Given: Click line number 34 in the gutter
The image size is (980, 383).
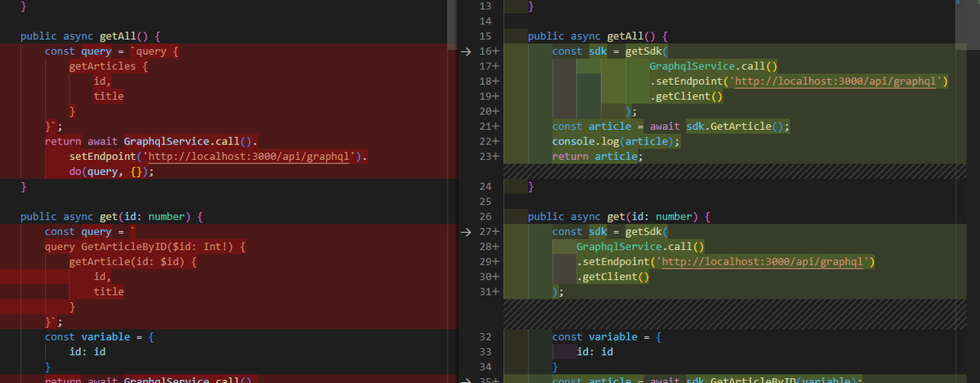Looking at the screenshot, I should (485, 367).
